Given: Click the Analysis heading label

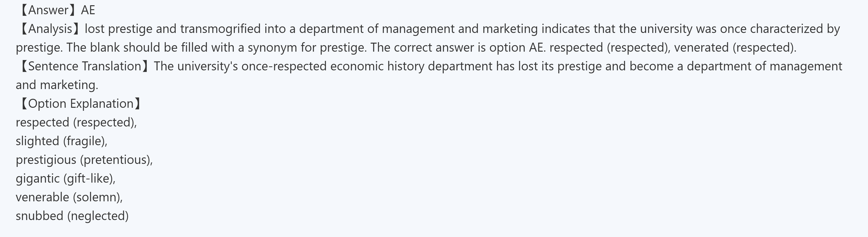Looking at the screenshot, I should 50,29.
